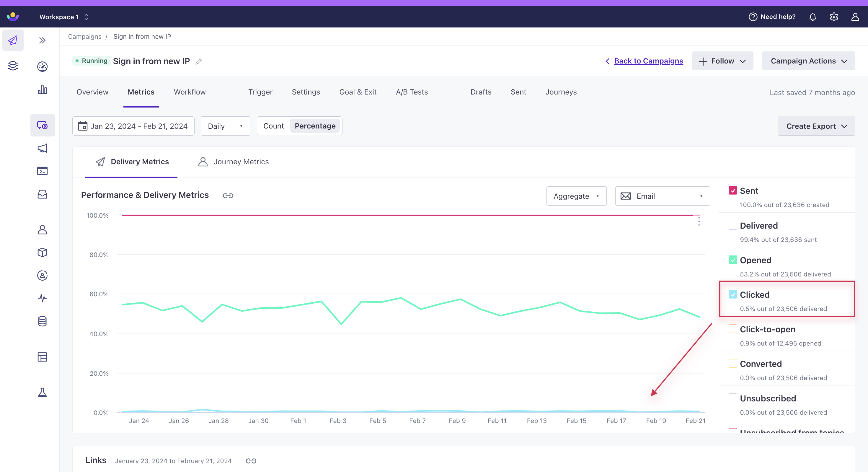This screenshot has width=868, height=472.
Task: Click the stacked layers sidebar icon
Action: 13,65
